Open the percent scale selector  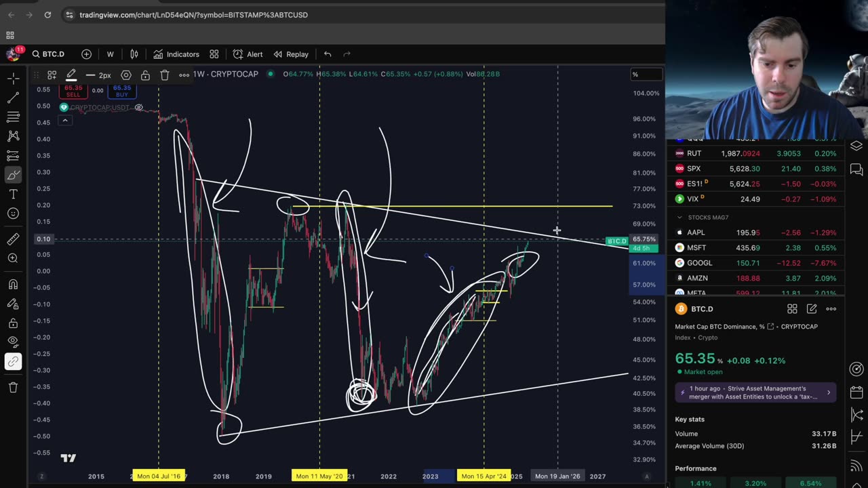(646, 74)
